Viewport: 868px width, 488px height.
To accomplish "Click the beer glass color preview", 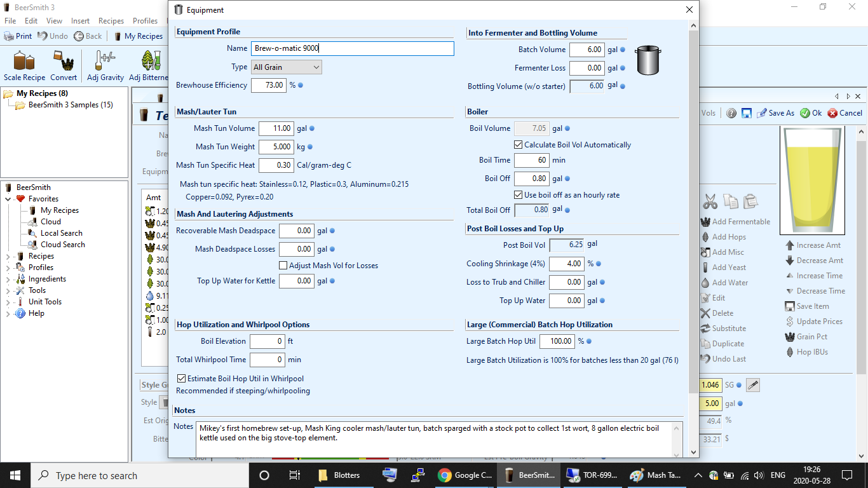I will 813,180.
